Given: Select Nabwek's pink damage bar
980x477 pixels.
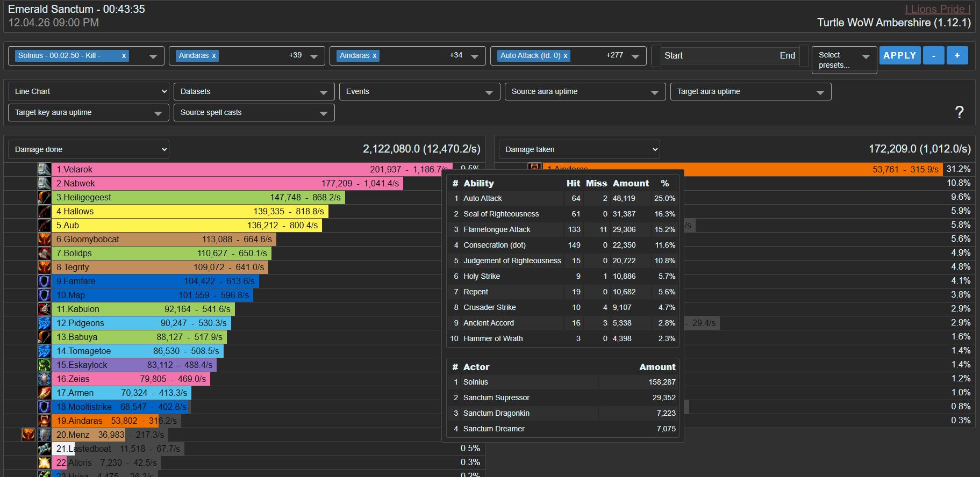Looking at the screenshot, I should point(227,183).
